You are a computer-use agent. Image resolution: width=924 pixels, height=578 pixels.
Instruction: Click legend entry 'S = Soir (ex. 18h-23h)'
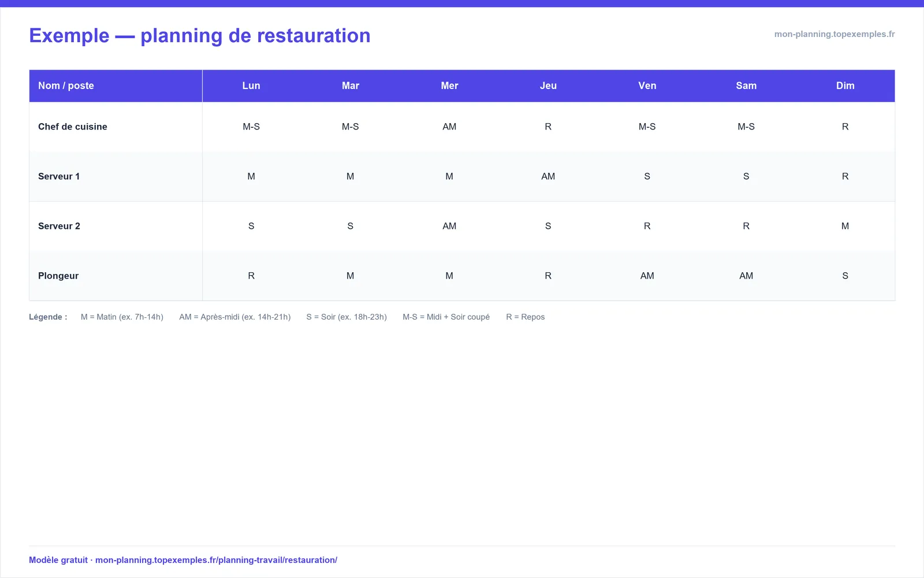[346, 317]
